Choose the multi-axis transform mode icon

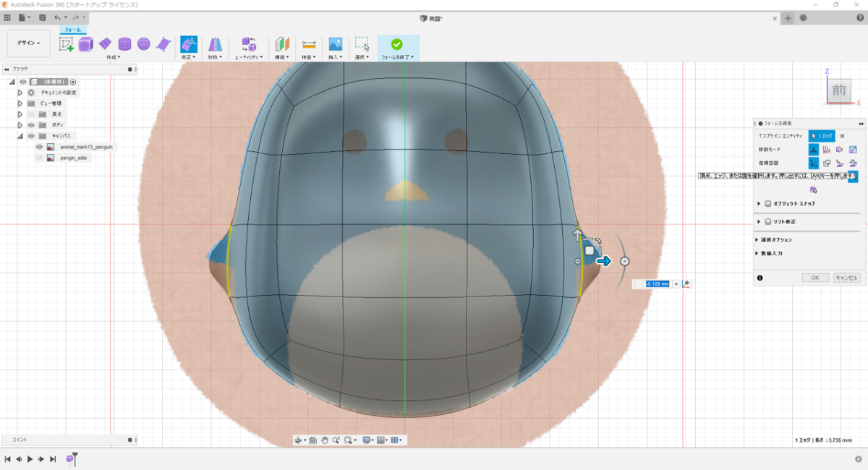[814, 149]
